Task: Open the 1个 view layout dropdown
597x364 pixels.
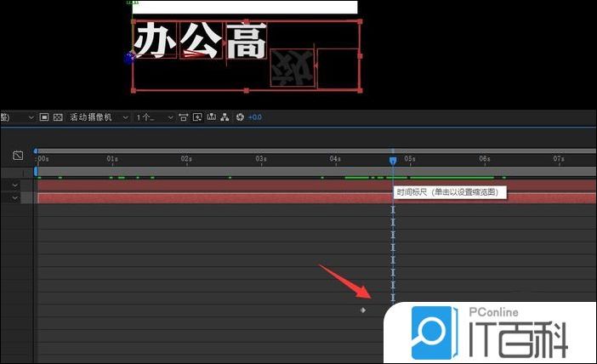Action: (x=155, y=117)
